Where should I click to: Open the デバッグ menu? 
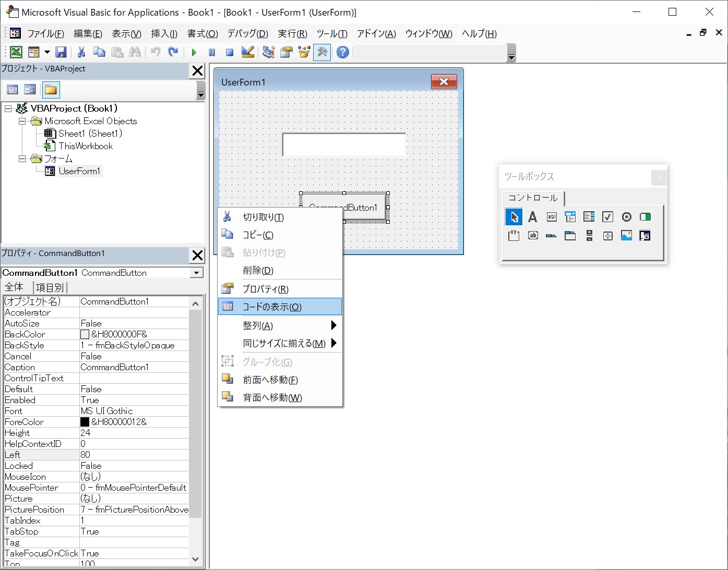247,33
